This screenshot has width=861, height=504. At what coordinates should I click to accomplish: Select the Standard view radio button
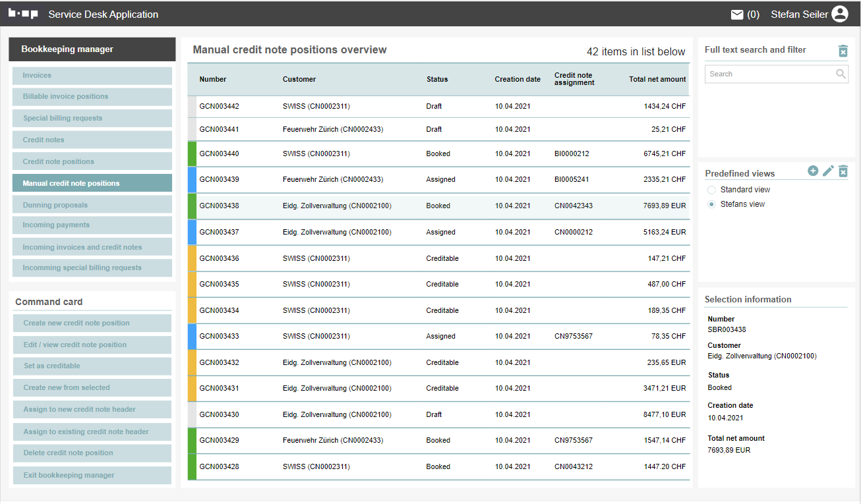tap(711, 190)
